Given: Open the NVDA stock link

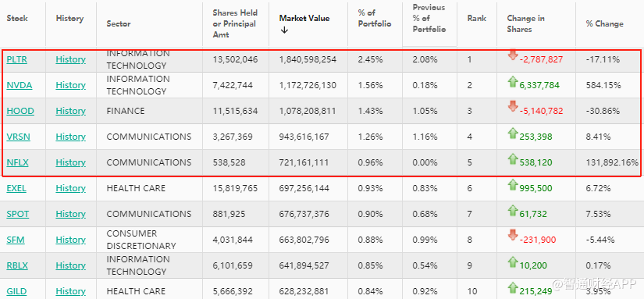Looking at the screenshot, I should click(20, 85).
